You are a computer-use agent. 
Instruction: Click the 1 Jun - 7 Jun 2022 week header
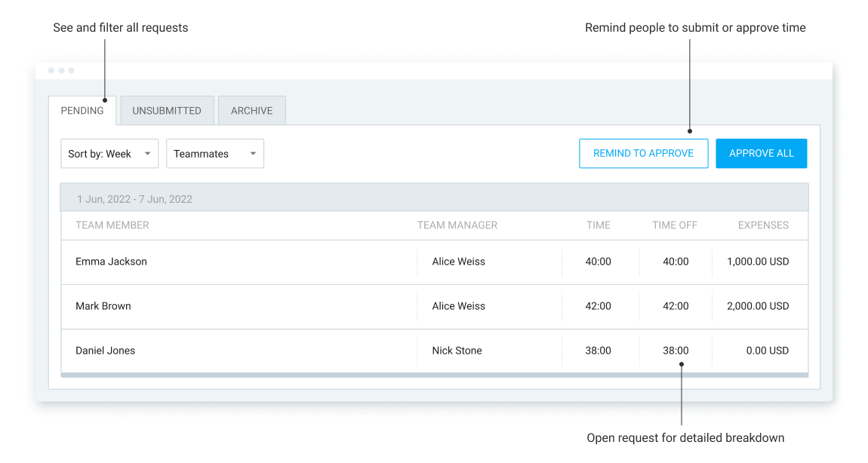[134, 199]
